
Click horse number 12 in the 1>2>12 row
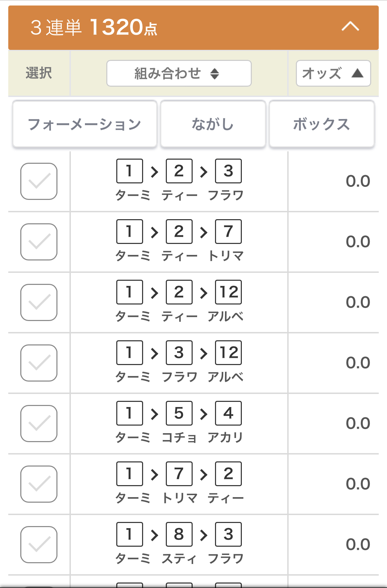(x=228, y=292)
